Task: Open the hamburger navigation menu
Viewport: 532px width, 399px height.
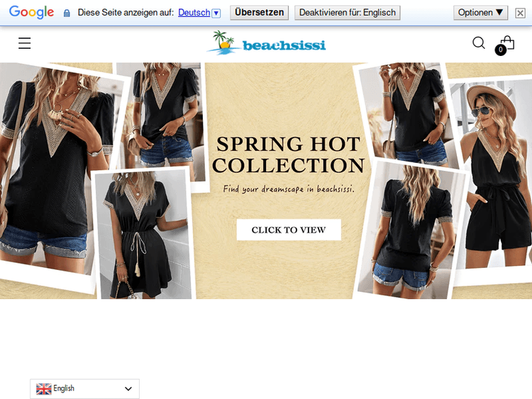Action: (25, 43)
